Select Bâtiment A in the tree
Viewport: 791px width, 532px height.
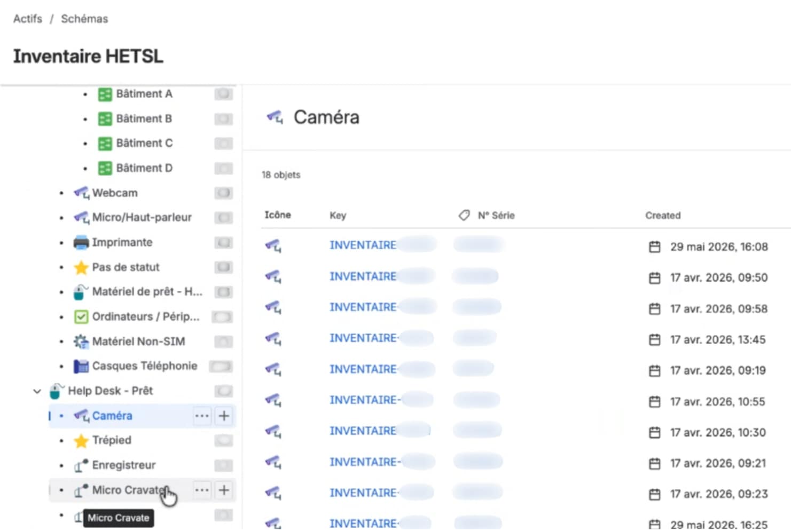[144, 94]
